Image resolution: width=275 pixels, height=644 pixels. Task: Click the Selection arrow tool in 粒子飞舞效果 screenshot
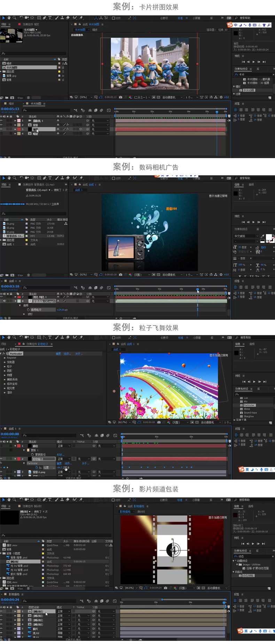click(x=3, y=337)
